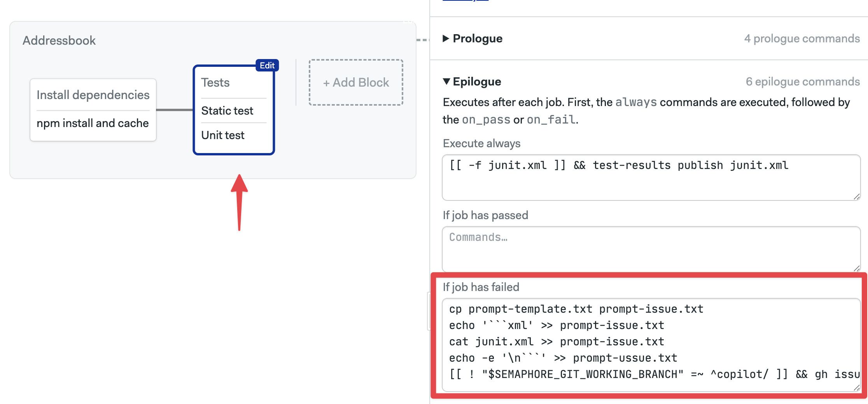Image resolution: width=868 pixels, height=404 pixels.
Task: Select the Addressbook pipeline title
Action: (59, 40)
